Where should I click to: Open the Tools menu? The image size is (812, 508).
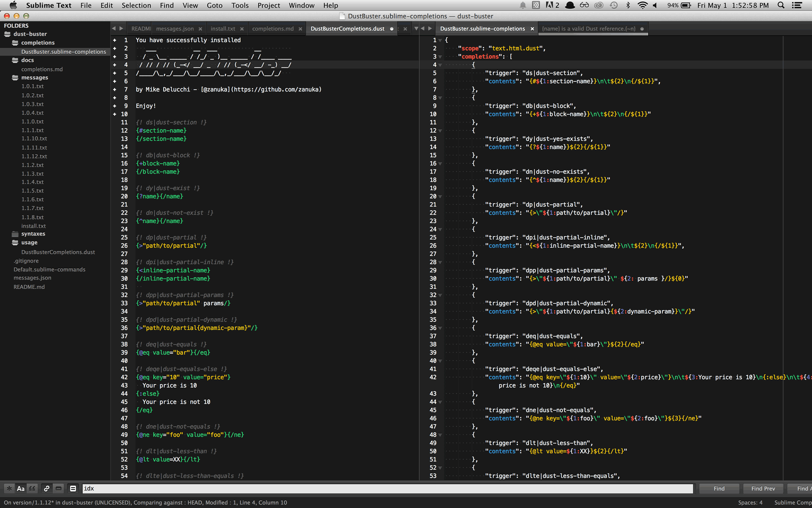coord(240,5)
